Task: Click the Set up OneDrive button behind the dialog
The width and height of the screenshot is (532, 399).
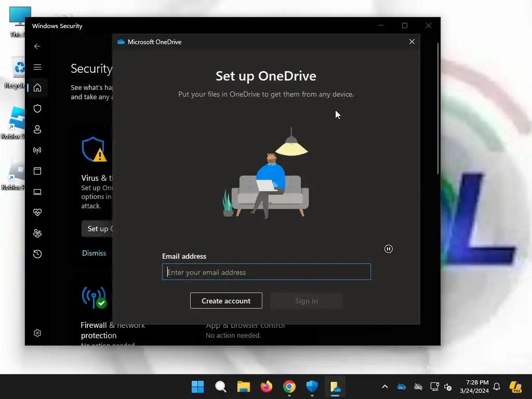Action: 97,229
